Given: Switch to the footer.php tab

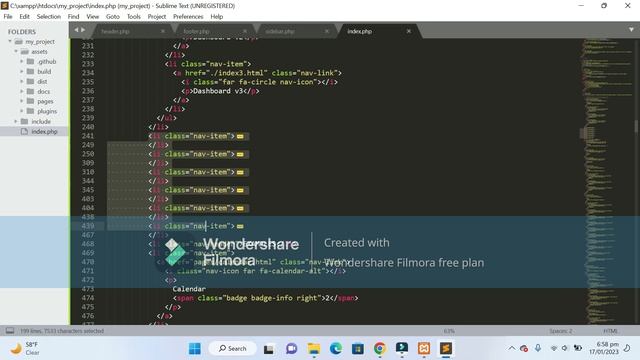Looking at the screenshot, I should (x=196, y=31).
